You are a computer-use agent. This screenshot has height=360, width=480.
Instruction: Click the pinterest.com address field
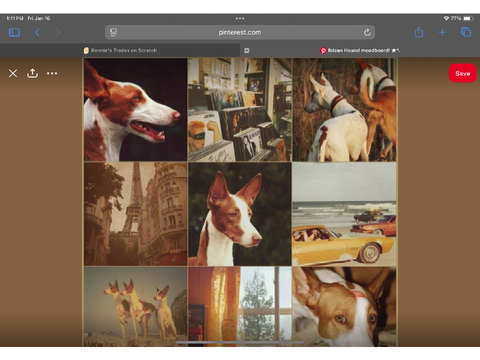tap(240, 32)
